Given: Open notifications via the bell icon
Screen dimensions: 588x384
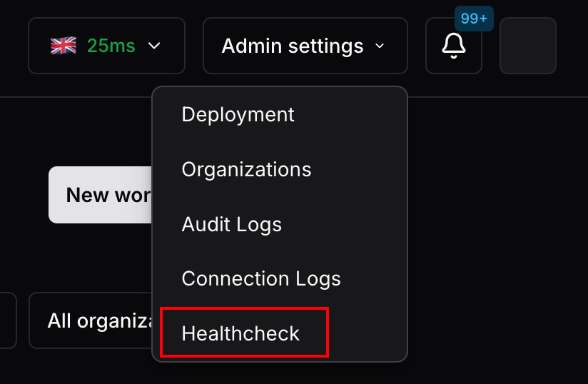Looking at the screenshot, I should [x=454, y=46].
